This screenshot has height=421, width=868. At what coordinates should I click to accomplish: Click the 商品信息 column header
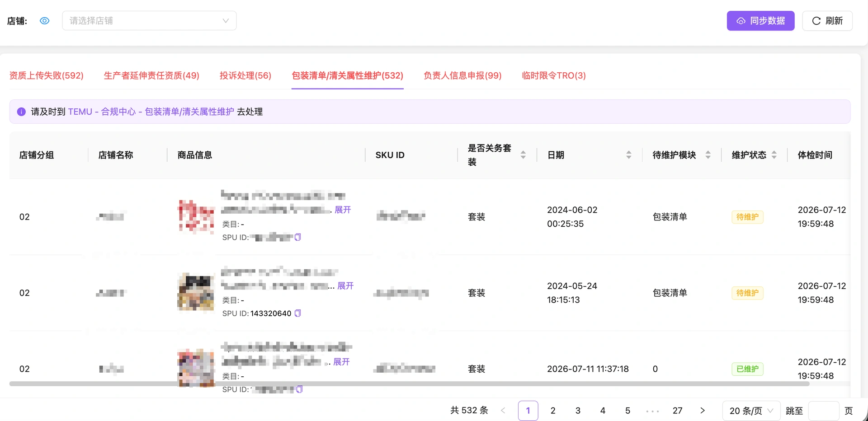[x=194, y=155]
